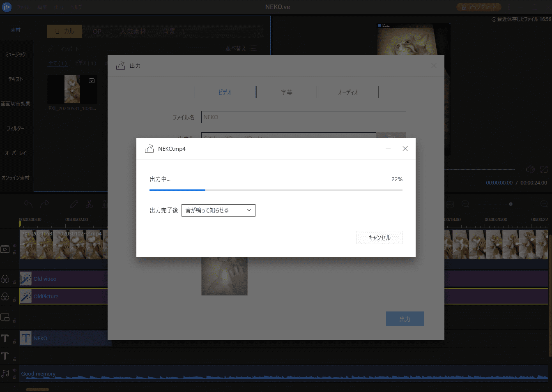Click the export progress bar

click(x=276, y=190)
